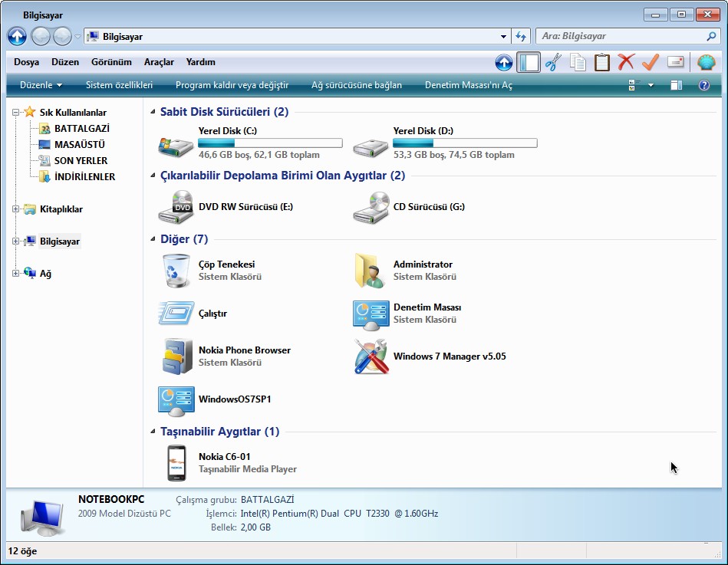Open the Düzen menu
The height and width of the screenshot is (565, 728).
[x=65, y=62]
